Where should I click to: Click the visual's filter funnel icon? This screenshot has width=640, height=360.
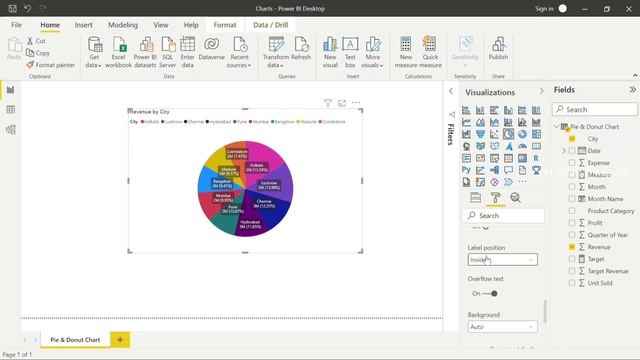pyautogui.click(x=327, y=103)
